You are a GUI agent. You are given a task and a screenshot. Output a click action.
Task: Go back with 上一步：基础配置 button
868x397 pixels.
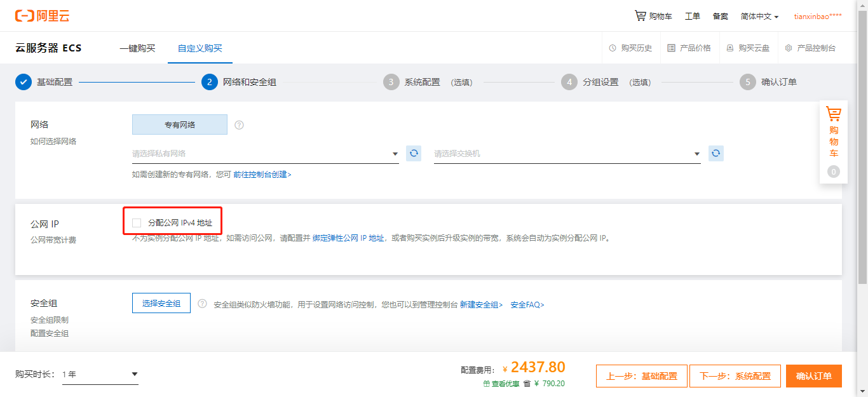coord(641,376)
